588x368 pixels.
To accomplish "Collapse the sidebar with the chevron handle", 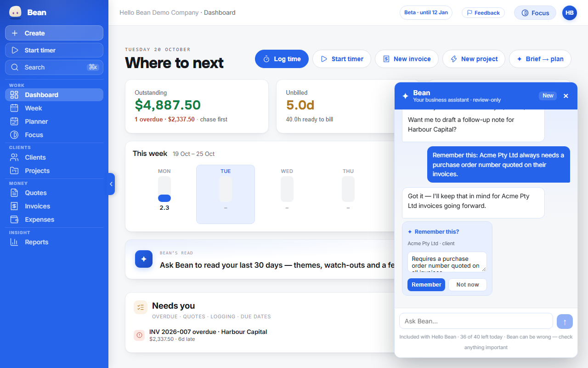I will (x=111, y=184).
